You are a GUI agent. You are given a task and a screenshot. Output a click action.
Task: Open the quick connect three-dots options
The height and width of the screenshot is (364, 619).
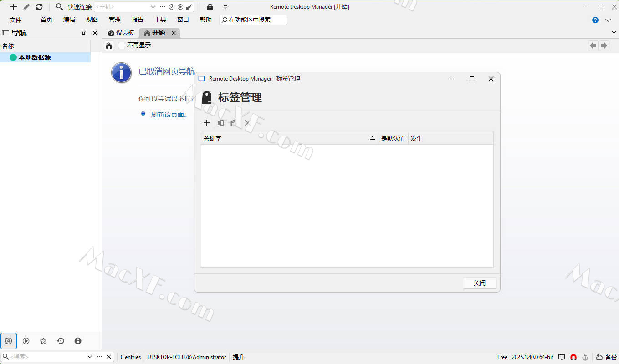tap(163, 7)
